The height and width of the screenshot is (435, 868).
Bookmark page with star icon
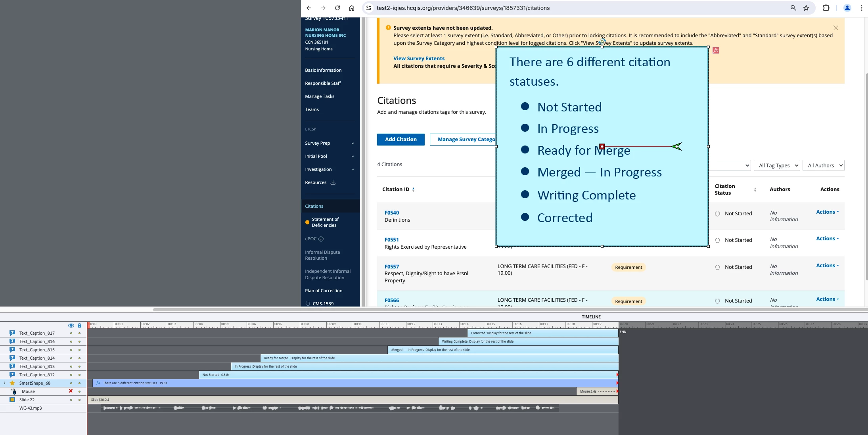[x=806, y=8]
